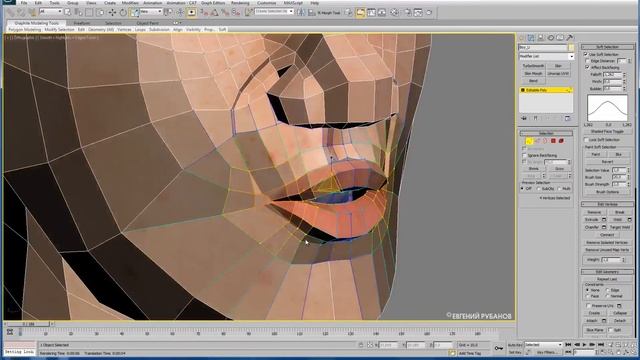The image size is (640, 360).
Task: Open the Motion command panel tab
Action: click(x=551, y=38)
